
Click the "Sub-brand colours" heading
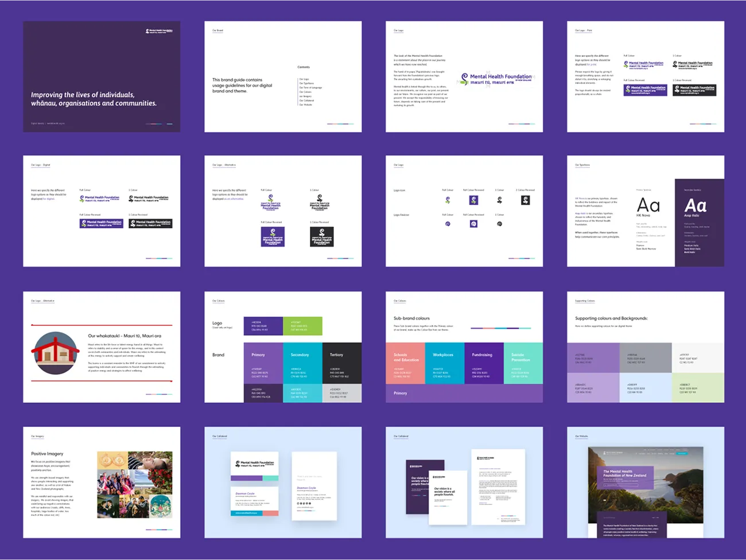(411, 318)
